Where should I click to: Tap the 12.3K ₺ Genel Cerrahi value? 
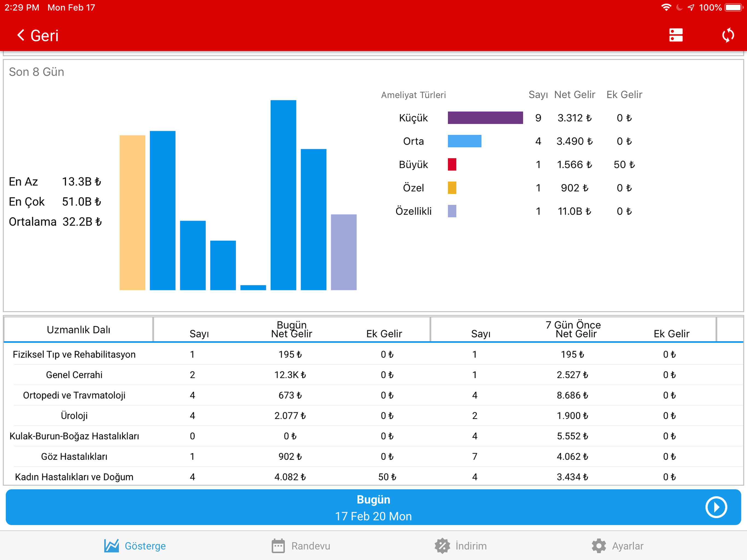(x=290, y=375)
